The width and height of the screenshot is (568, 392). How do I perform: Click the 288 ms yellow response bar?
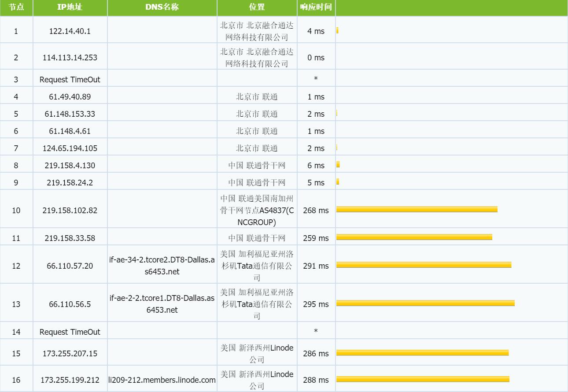tap(423, 379)
